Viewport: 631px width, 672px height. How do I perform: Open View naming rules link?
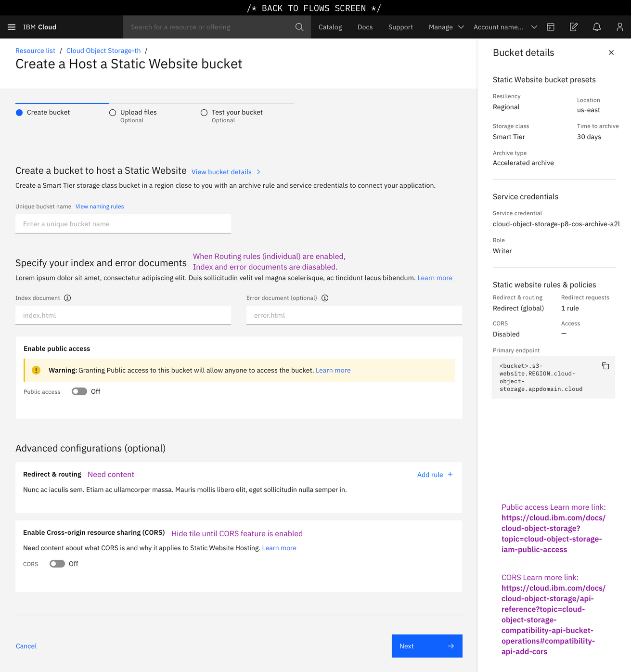[x=100, y=207]
